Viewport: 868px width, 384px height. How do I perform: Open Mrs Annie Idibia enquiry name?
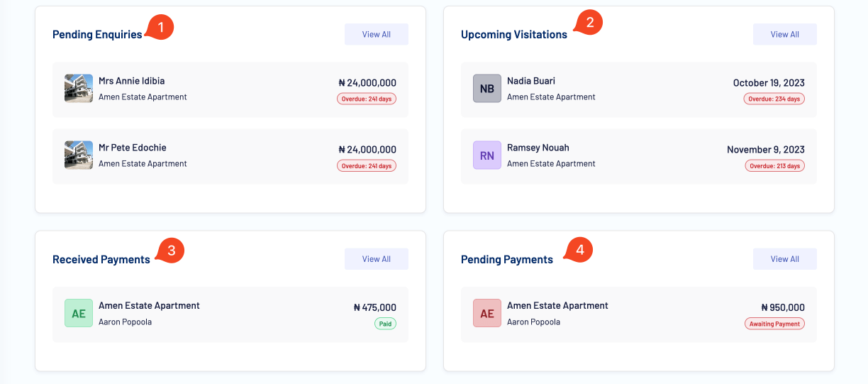click(x=132, y=81)
